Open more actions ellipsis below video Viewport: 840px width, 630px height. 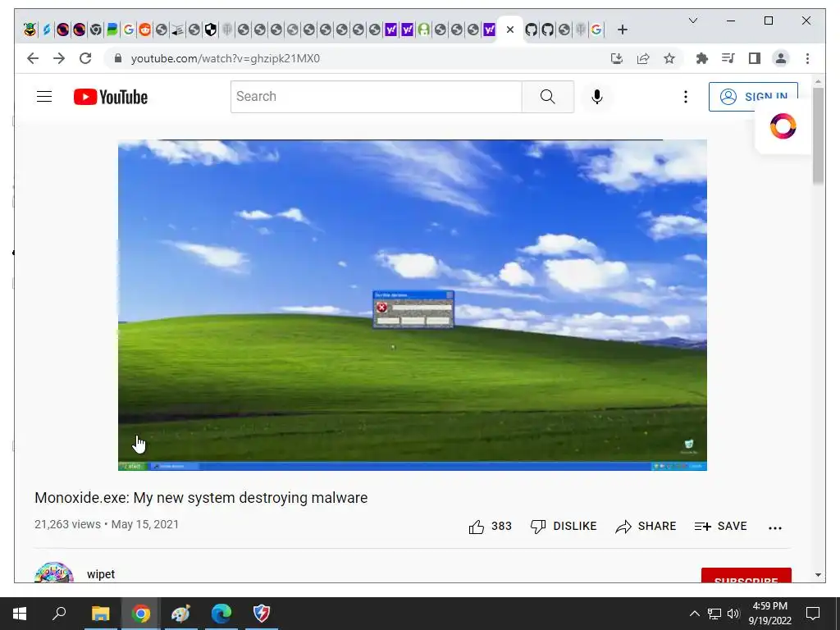(774, 527)
